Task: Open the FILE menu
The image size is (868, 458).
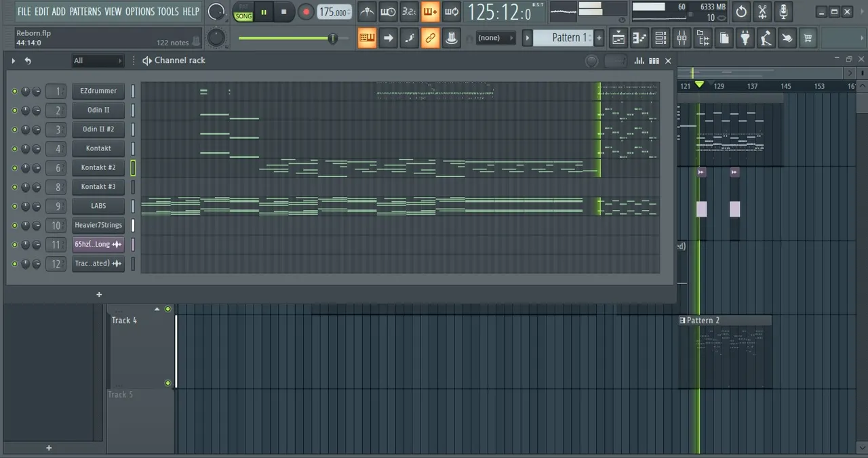Action: tap(24, 12)
